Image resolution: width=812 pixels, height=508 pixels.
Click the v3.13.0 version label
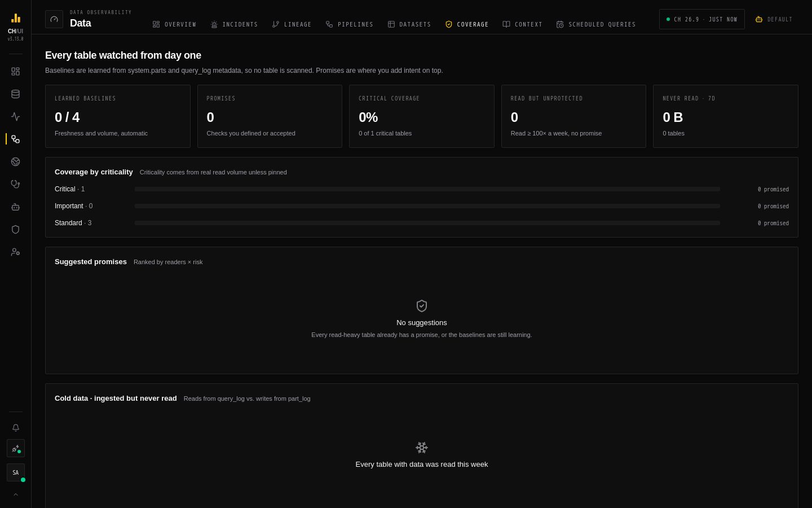[x=16, y=39]
